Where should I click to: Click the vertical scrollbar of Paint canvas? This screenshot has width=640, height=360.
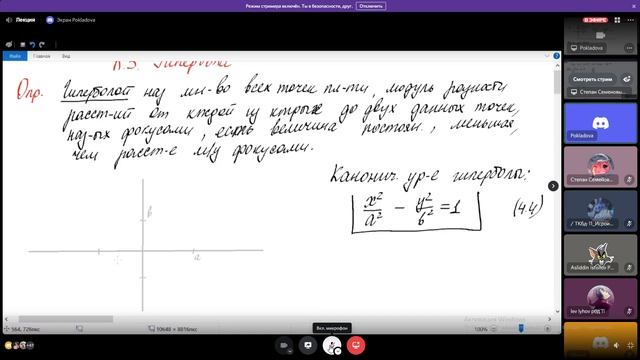557,82
